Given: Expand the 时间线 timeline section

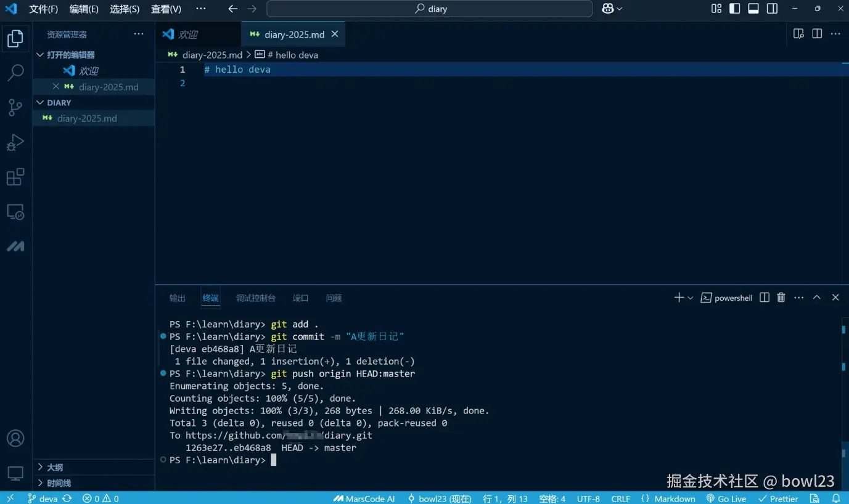Looking at the screenshot, I should point(94,483).
